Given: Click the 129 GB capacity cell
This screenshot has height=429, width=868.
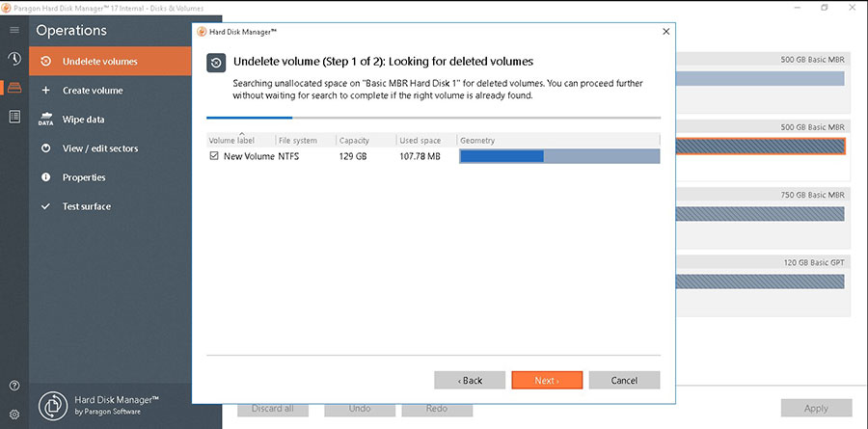Looking at the screenshot, I should (353, 156).
